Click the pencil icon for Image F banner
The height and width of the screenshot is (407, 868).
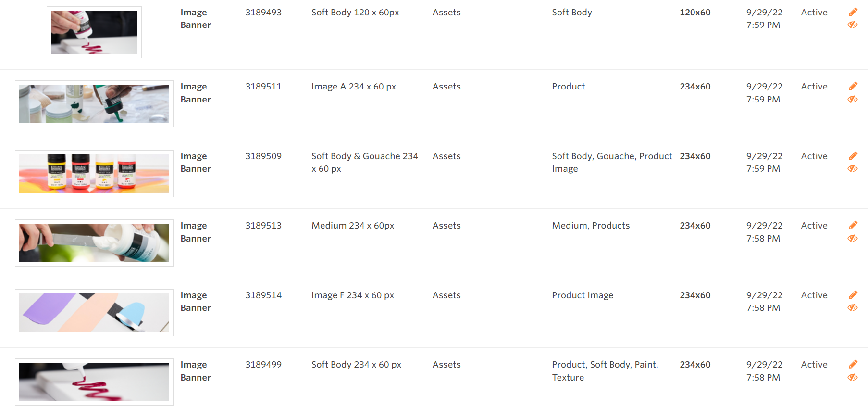[x=853, y=295]
